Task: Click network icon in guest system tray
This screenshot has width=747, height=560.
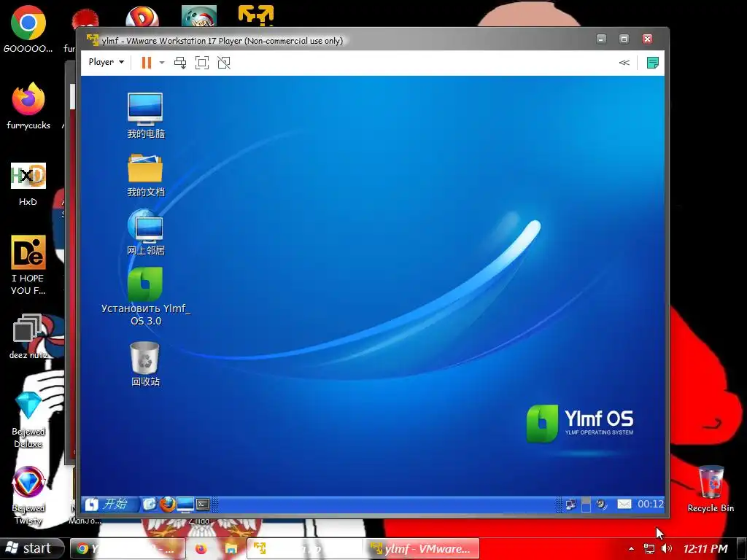Action: [570, 505]
